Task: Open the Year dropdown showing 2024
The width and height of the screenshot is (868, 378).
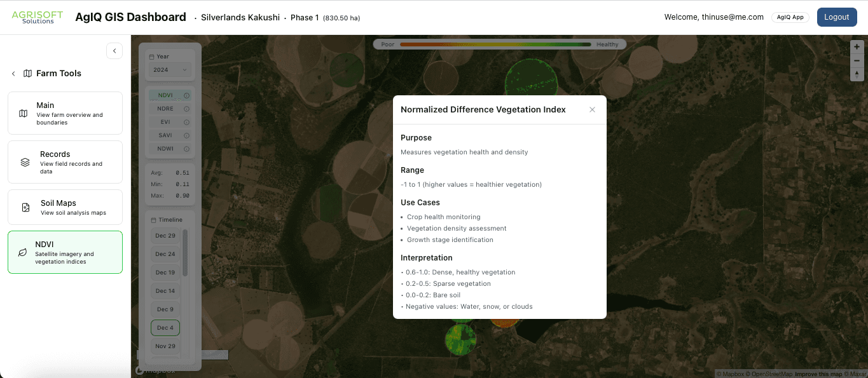Action: (169, 69)
